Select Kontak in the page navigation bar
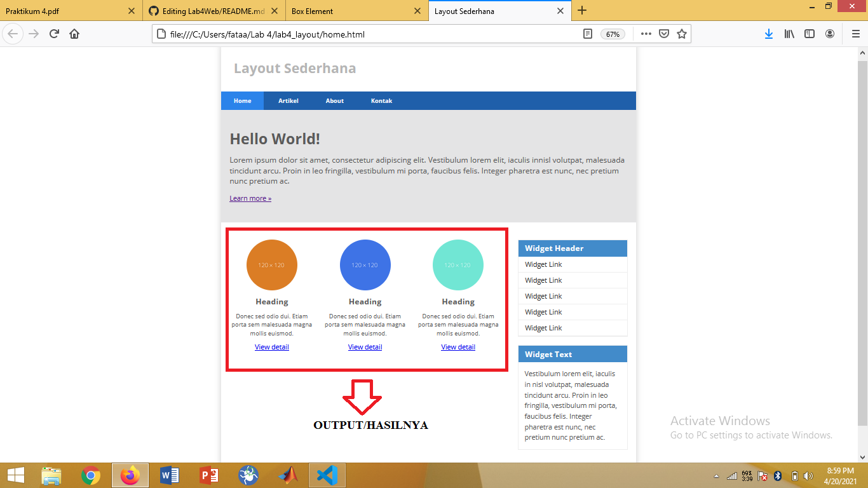The image size is (868, 488). coord(382,100)
